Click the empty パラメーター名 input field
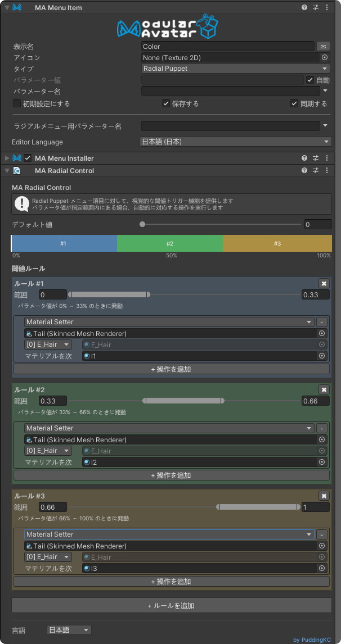Viewport: 341px width, 644px height. coord(230,91)
